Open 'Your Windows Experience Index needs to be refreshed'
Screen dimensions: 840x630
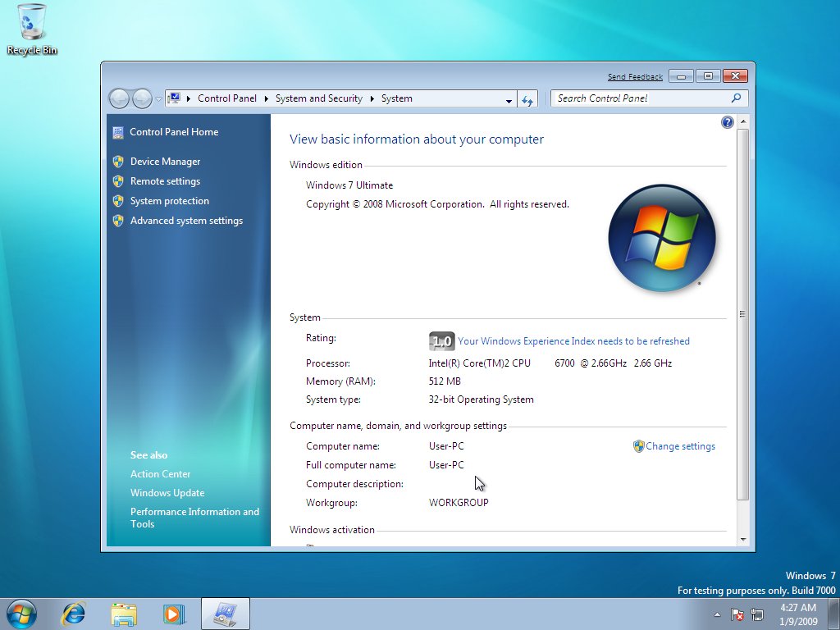pyautogui.click(x=574, y=341)
